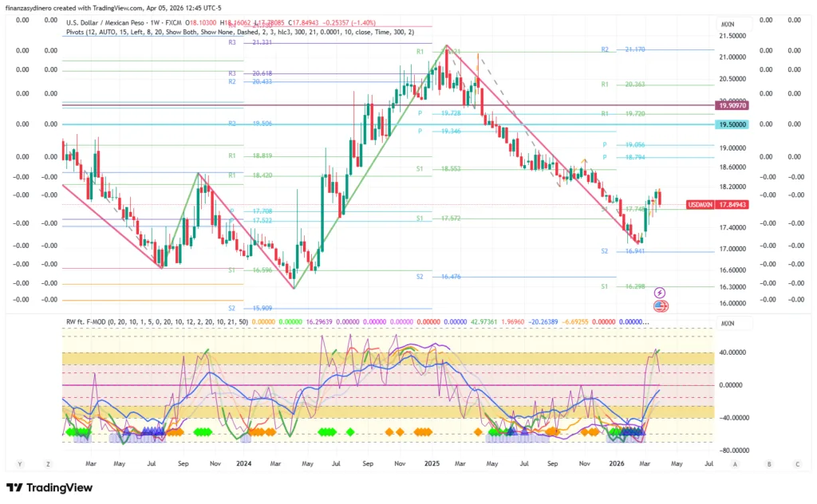Click the 2024 label on the time axis
Viewport: 817px width, 504px height.
tap(242, 463)
